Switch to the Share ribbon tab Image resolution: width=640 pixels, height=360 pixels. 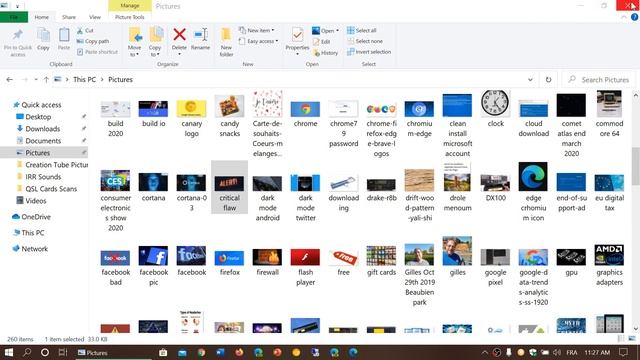(69, 17)
